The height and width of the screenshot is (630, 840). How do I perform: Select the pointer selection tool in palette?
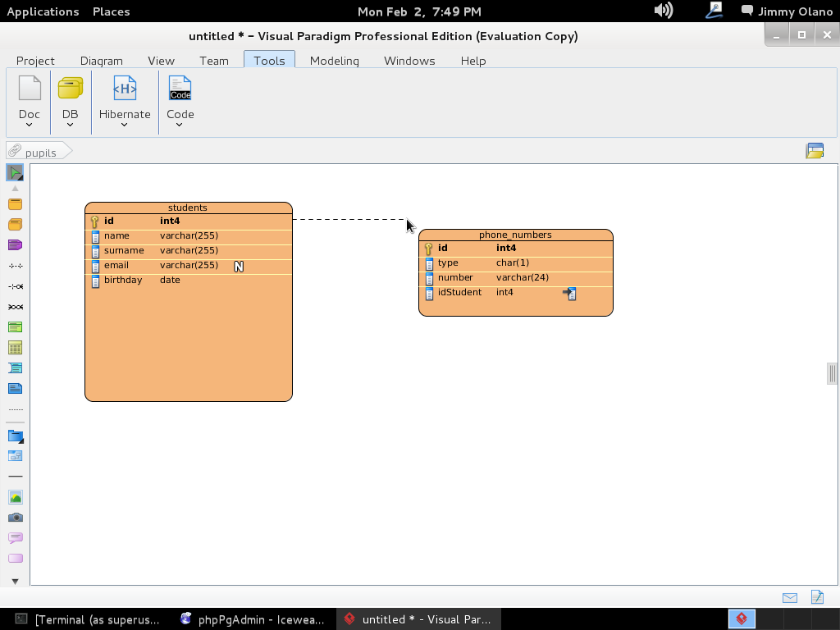click(15, 172)
